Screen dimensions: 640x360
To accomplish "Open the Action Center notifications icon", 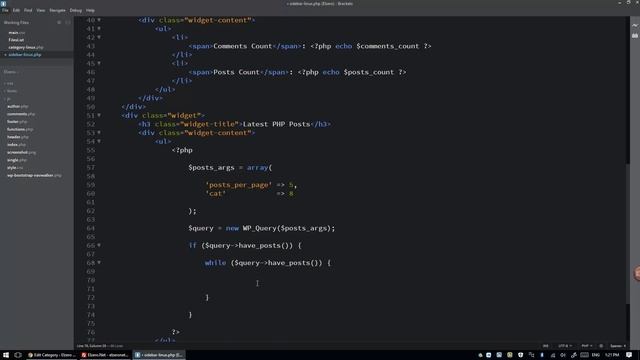I will [629, 355].
